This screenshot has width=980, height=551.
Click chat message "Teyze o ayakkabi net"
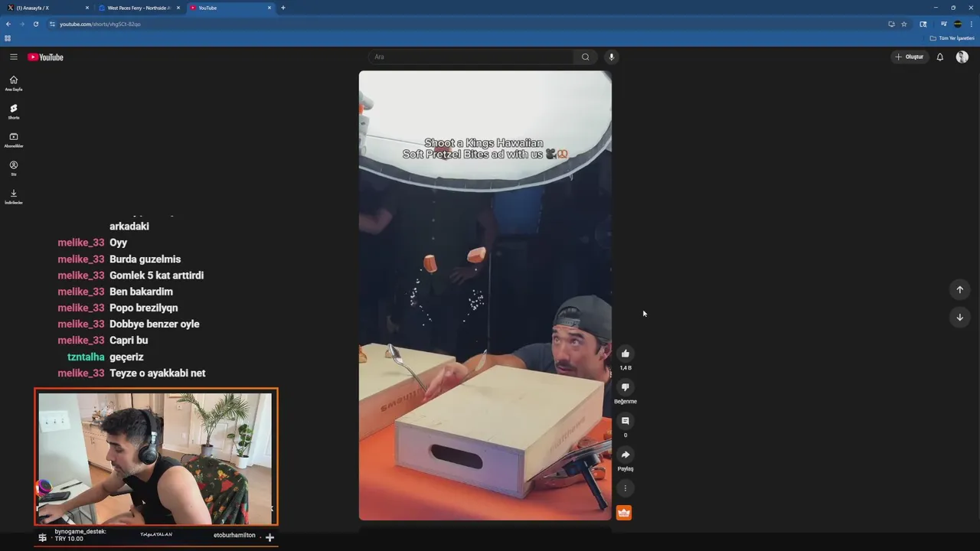[x=157, y=373]
